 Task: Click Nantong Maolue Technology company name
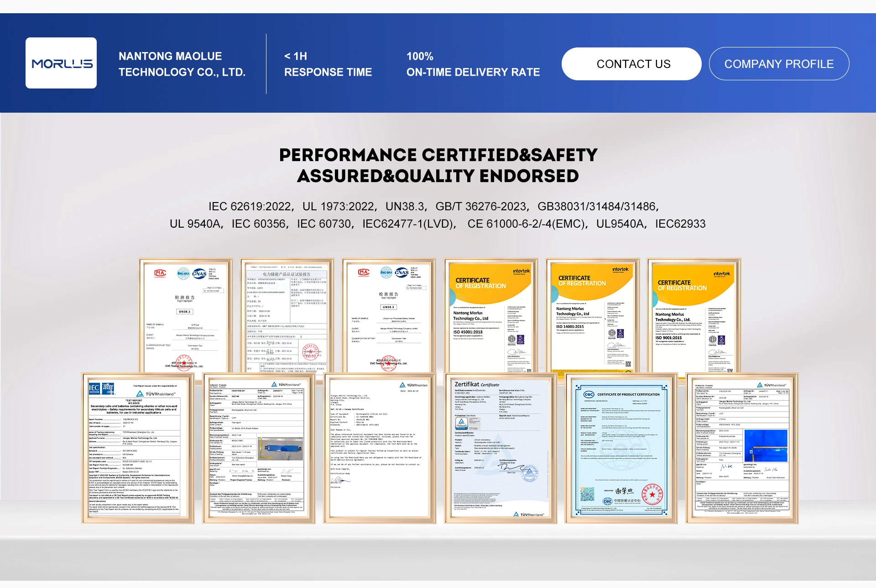pos(182,64)
